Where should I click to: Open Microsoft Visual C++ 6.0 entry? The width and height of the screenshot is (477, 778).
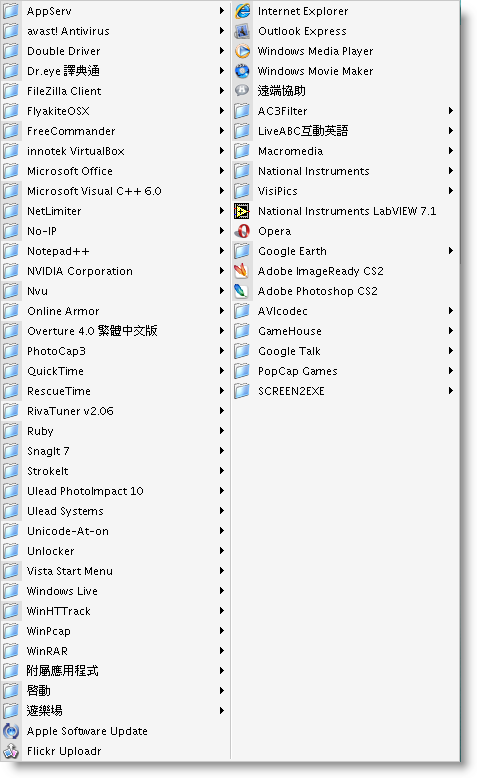115,191
